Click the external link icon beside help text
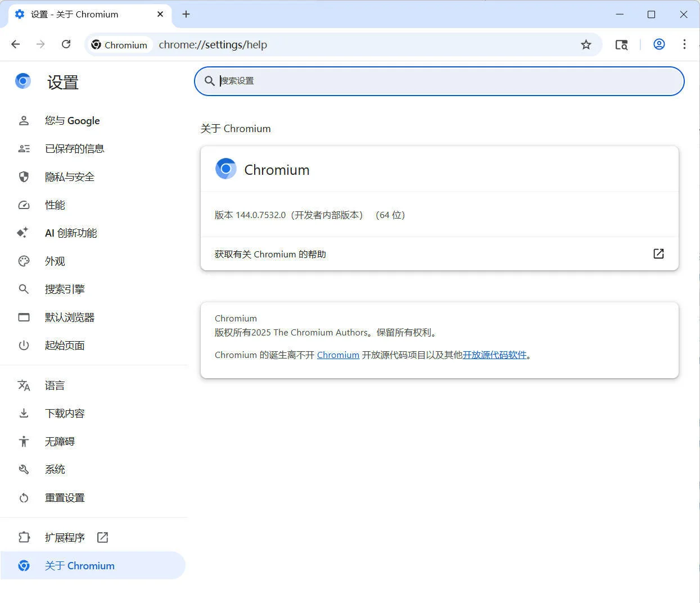 coord(658,254)
